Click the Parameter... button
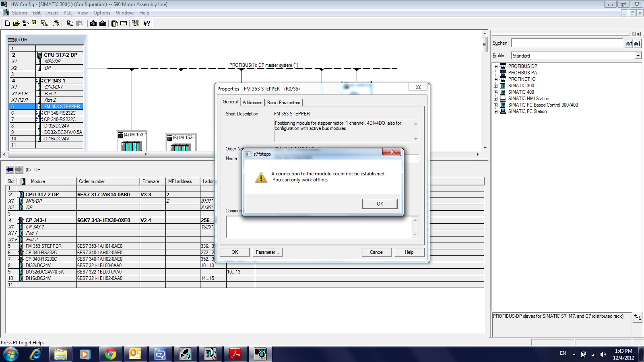The image size is (644, 362). (267, 252)
